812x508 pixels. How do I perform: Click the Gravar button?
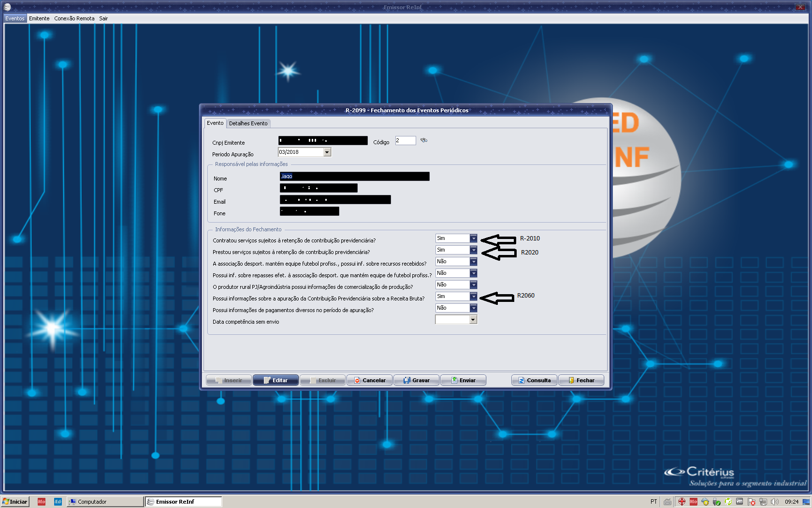(x=416, y=380)
